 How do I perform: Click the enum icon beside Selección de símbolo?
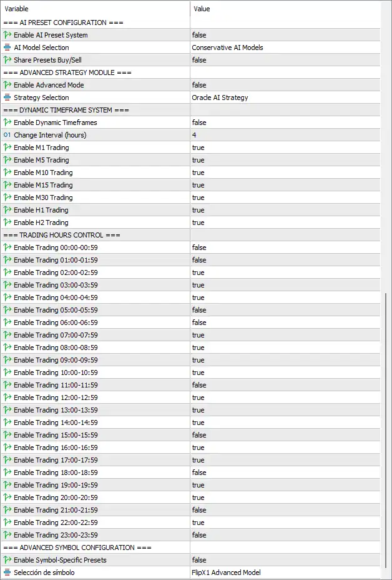coord(7,572)
